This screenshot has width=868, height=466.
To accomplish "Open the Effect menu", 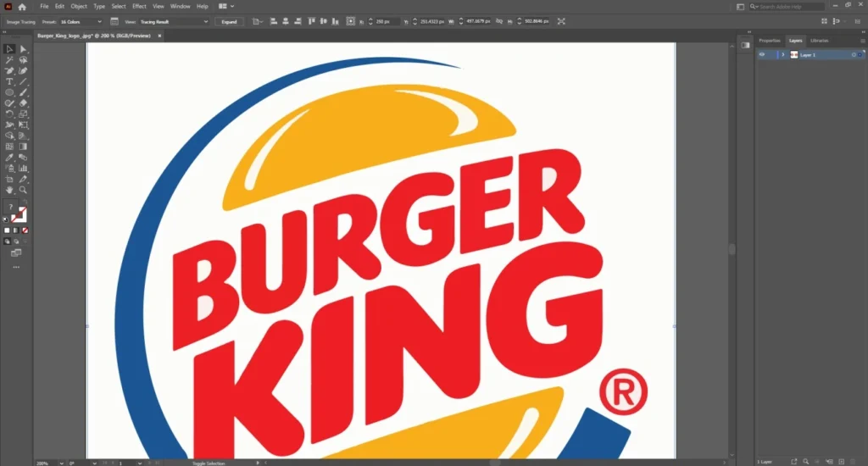I will (139, 6).
